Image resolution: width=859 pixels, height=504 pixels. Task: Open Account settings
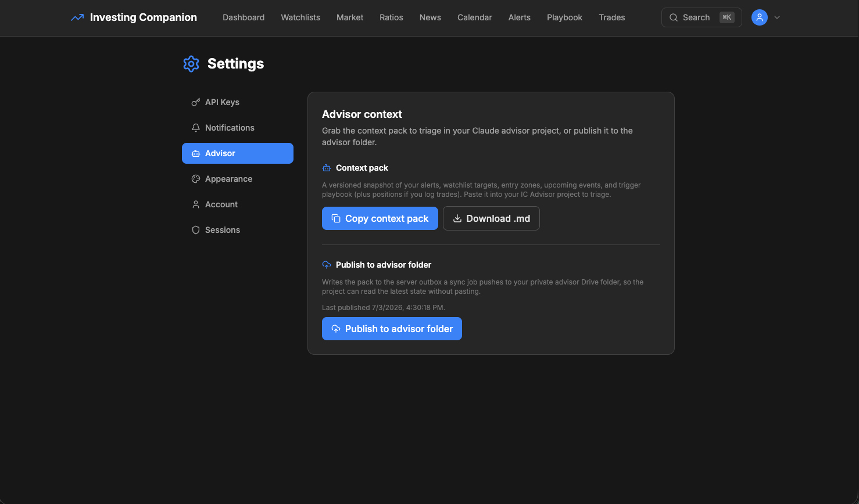(x=238, y=204)
